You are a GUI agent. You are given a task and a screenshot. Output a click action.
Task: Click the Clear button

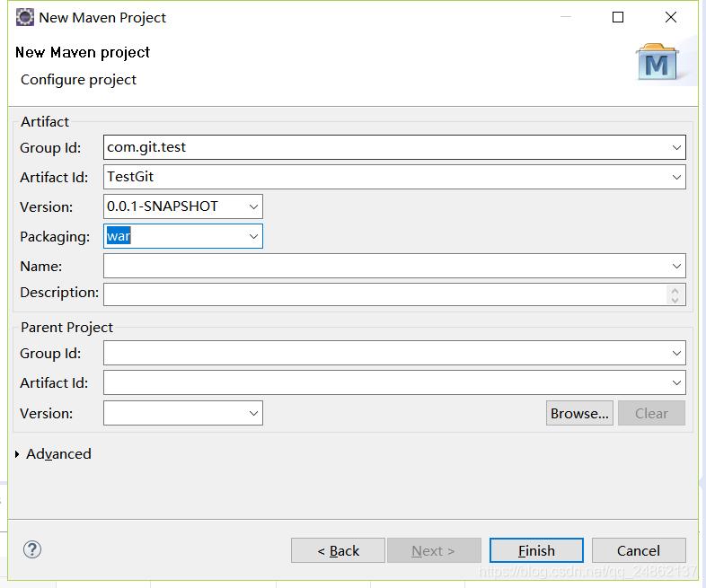(651, 413)
